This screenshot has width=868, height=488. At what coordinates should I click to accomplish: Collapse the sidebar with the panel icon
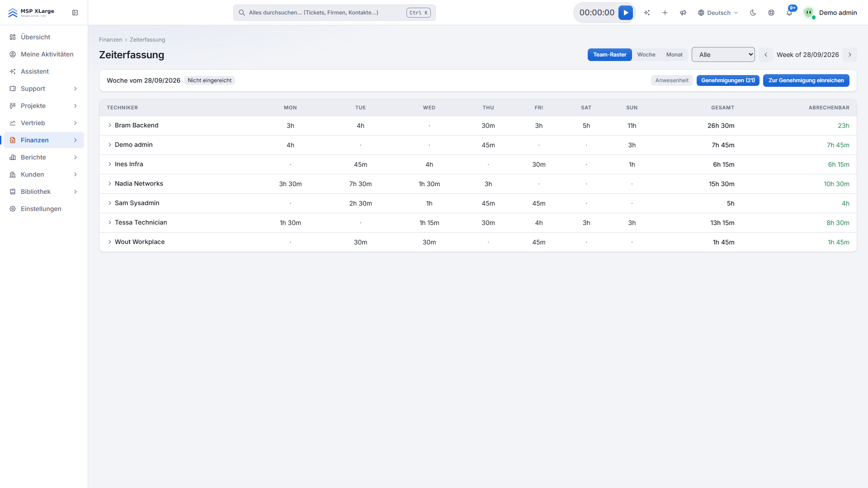(75, 13)
